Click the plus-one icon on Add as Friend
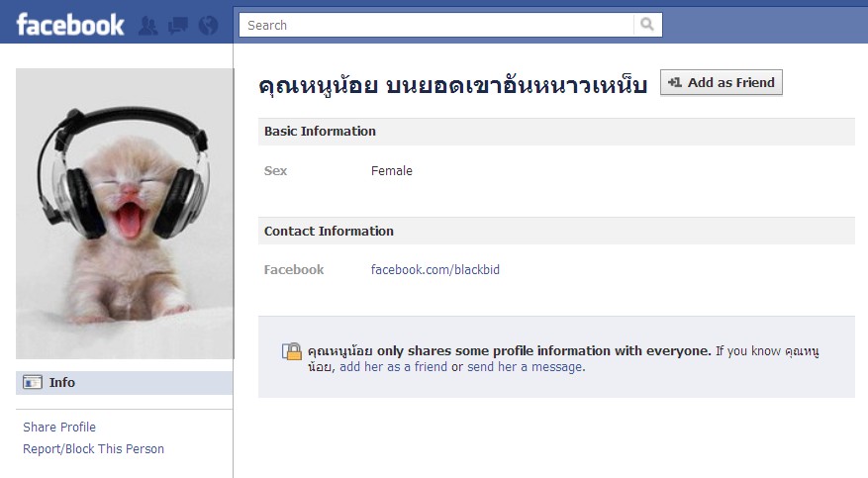868x478 pixels. (674, 82)
